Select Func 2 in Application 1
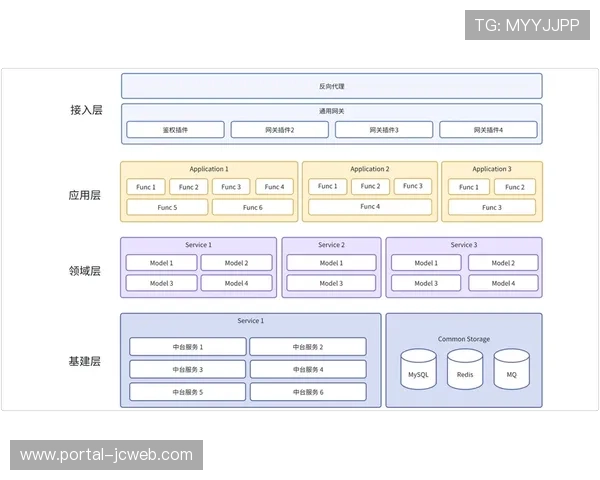This screenshot has width=600, height=480. pyautogui.click(x=189, y=187)
